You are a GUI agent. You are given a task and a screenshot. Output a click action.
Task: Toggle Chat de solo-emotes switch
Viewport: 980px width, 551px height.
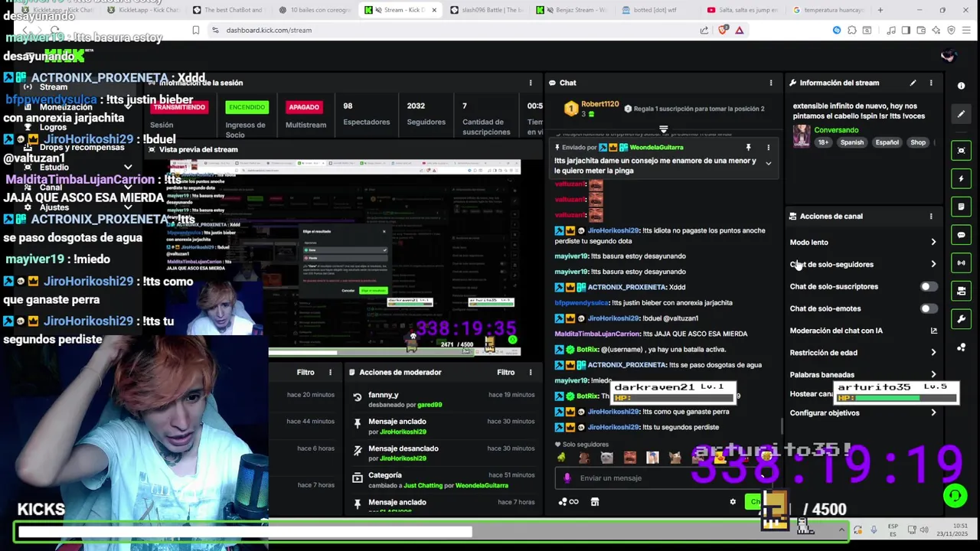[928, 308]
